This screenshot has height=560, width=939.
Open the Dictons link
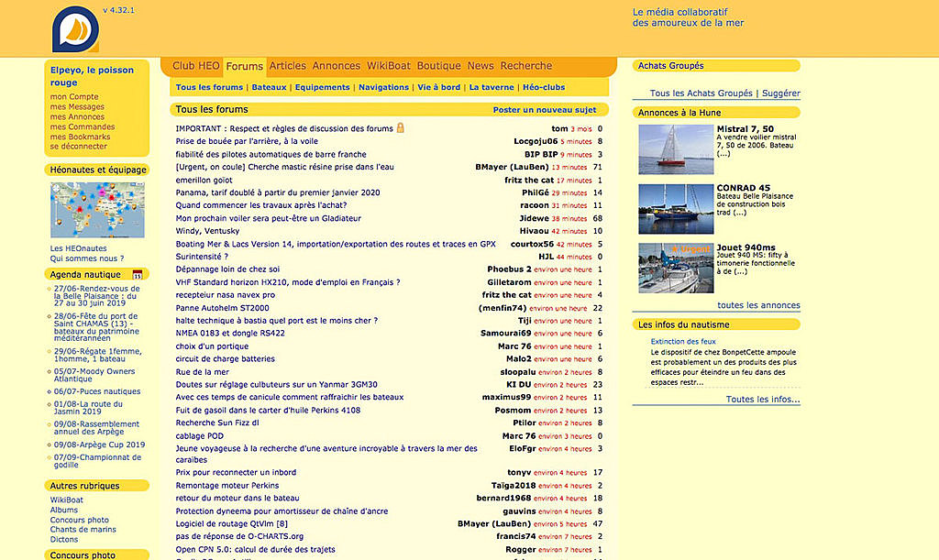(64, 540)
